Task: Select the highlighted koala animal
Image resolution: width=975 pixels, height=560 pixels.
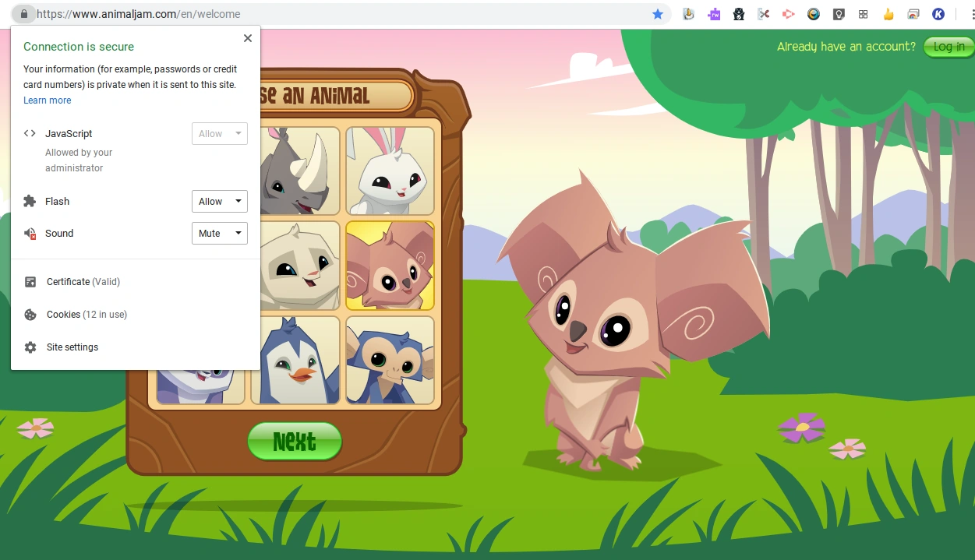Action: point(390,266)
